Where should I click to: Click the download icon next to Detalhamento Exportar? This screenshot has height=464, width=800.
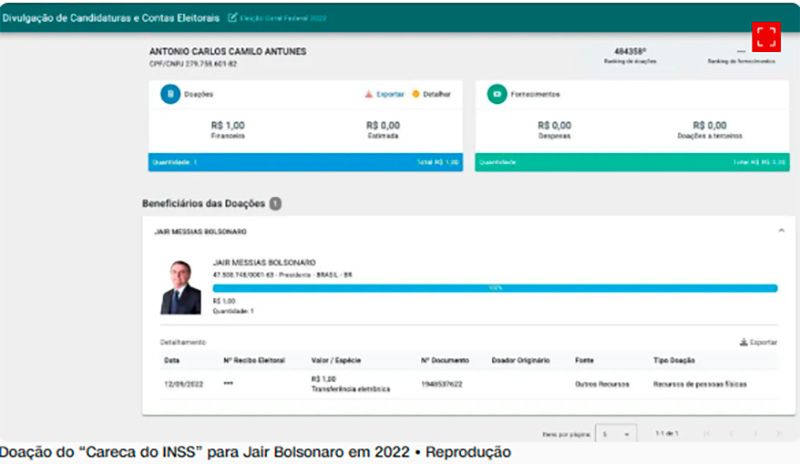(x=743, y=342)
